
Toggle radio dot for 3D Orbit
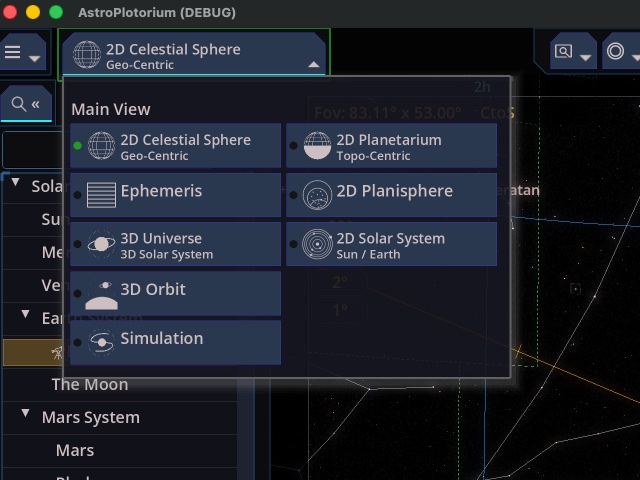(78, 293)
